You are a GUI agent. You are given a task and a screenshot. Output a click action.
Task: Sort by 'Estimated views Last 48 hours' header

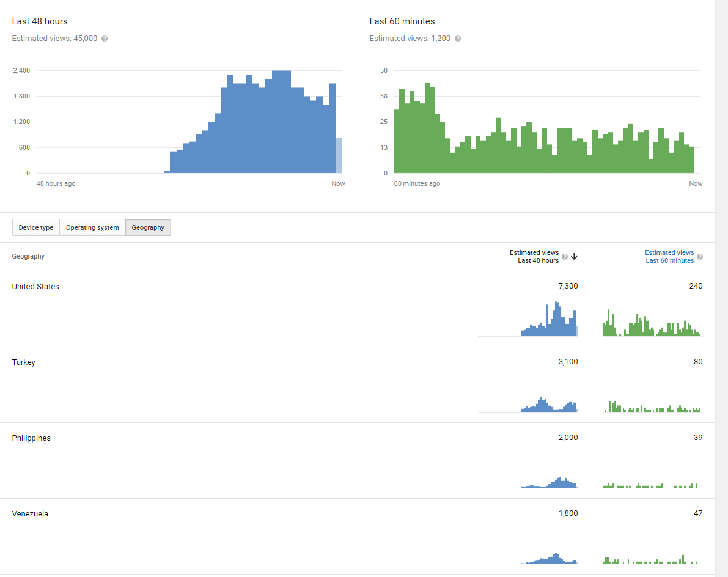534,257
